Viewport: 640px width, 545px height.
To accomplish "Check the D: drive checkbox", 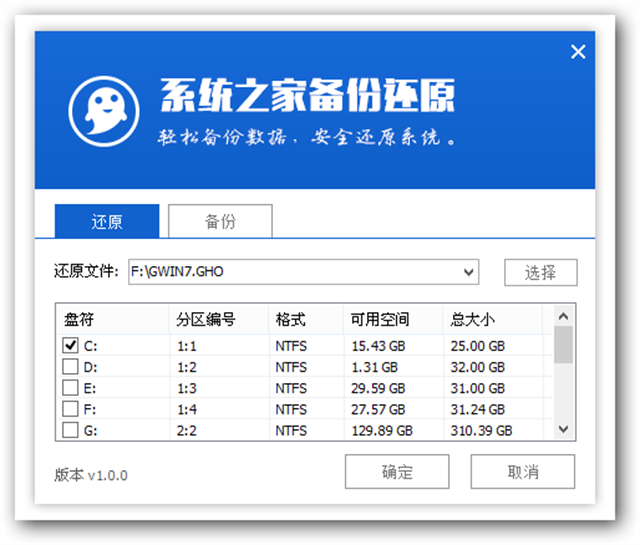I will [x=70, y=366].
